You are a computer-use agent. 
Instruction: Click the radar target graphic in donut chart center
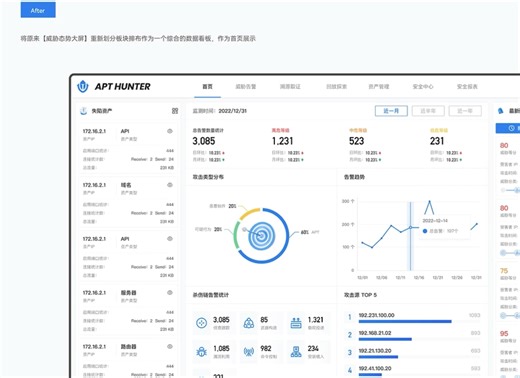pos(261,236)
